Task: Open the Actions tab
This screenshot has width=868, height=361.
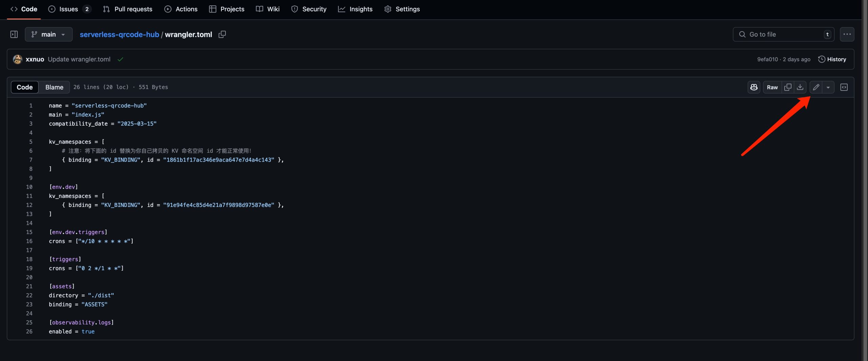Action: click(181, 9)
